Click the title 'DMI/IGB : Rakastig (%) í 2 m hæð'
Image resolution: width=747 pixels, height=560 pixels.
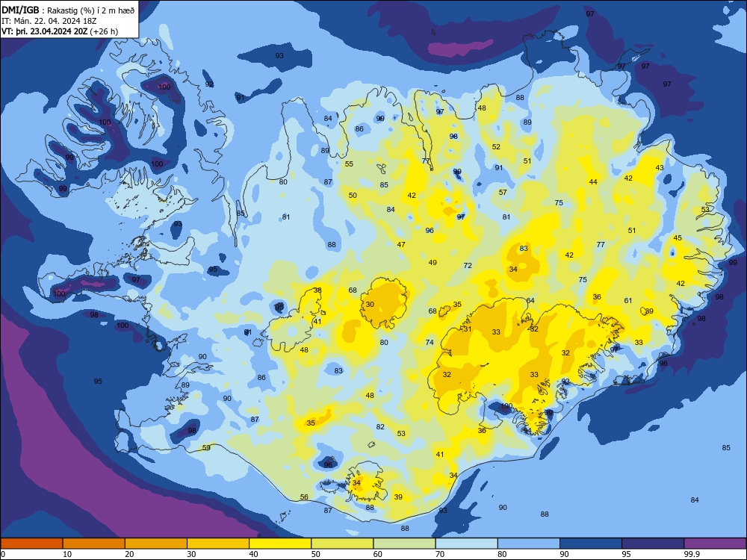(x=68, y=10)
